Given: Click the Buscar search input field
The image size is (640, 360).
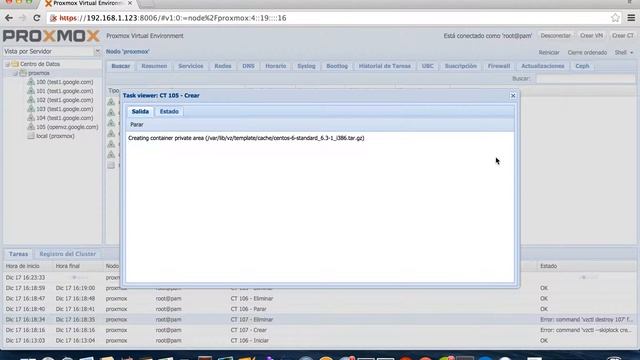Looking at the screenshot, I should [x=585, y=79].
